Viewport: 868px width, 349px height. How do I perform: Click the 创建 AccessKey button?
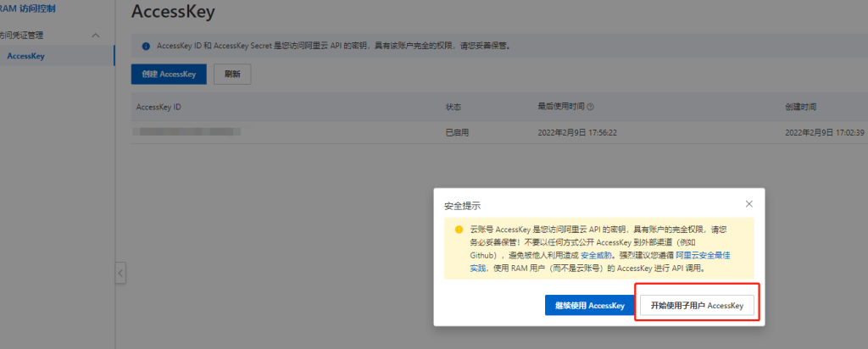(169, 74)
